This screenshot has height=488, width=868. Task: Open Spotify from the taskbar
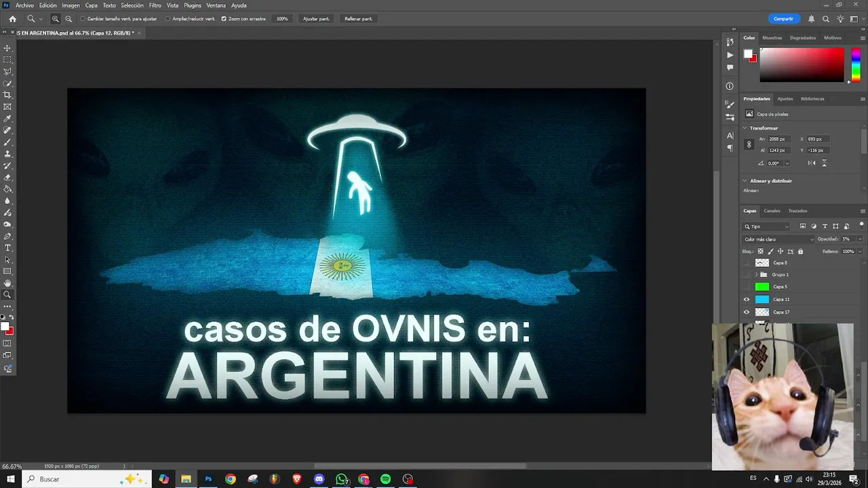pyautogui.click(x=385, y=479)
